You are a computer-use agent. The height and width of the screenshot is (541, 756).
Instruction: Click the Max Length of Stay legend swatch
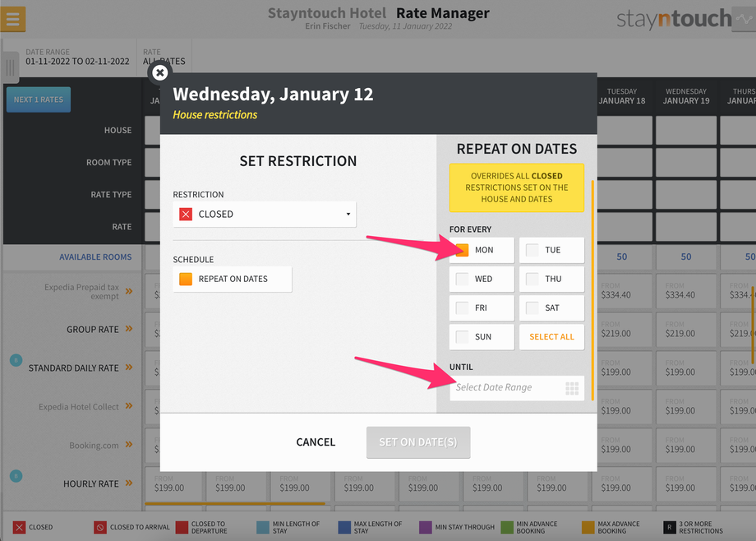click(344, 527)
